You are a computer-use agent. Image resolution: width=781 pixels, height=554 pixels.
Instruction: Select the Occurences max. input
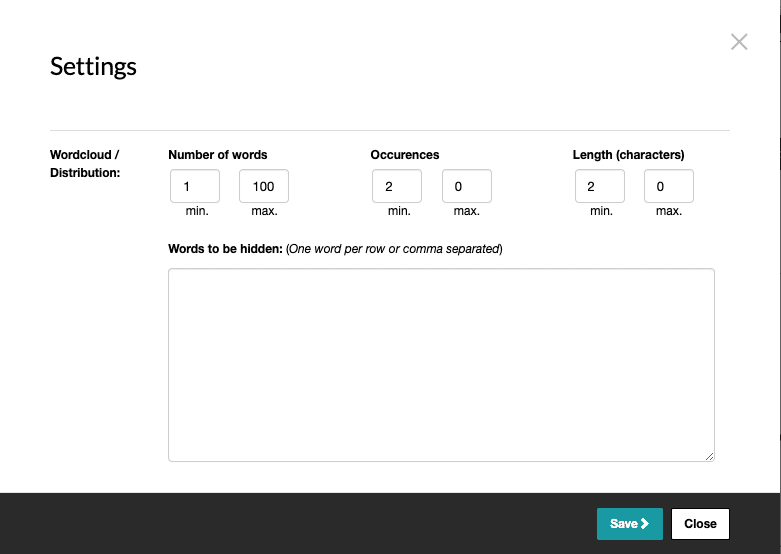click(x=467, y=186)
